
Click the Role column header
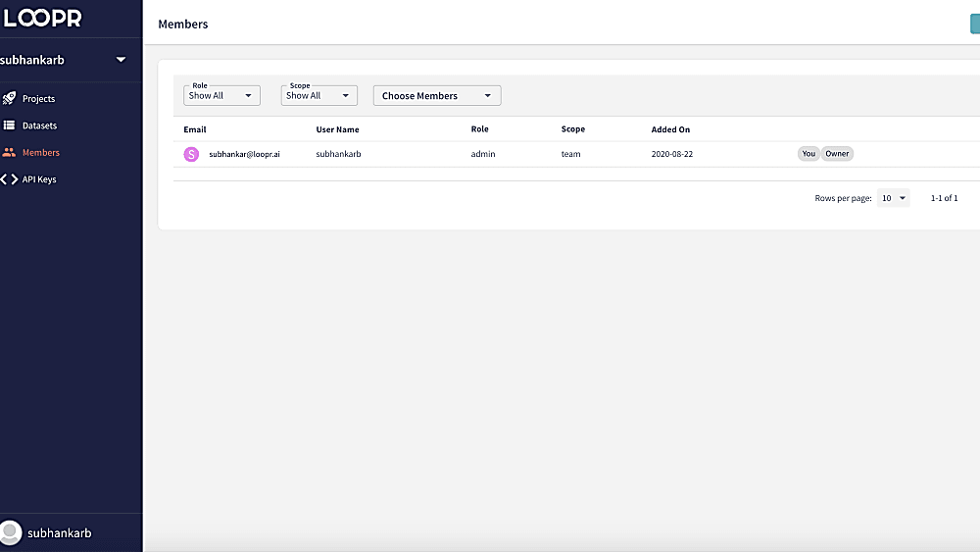pyautogui.click(x=480, y=128)
